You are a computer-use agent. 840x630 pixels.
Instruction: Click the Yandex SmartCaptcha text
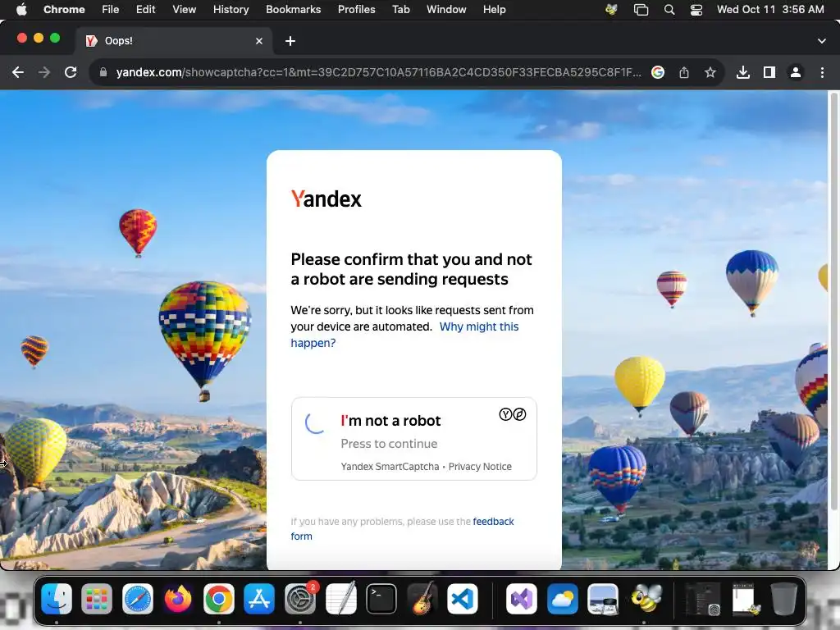tap(390, 467)
